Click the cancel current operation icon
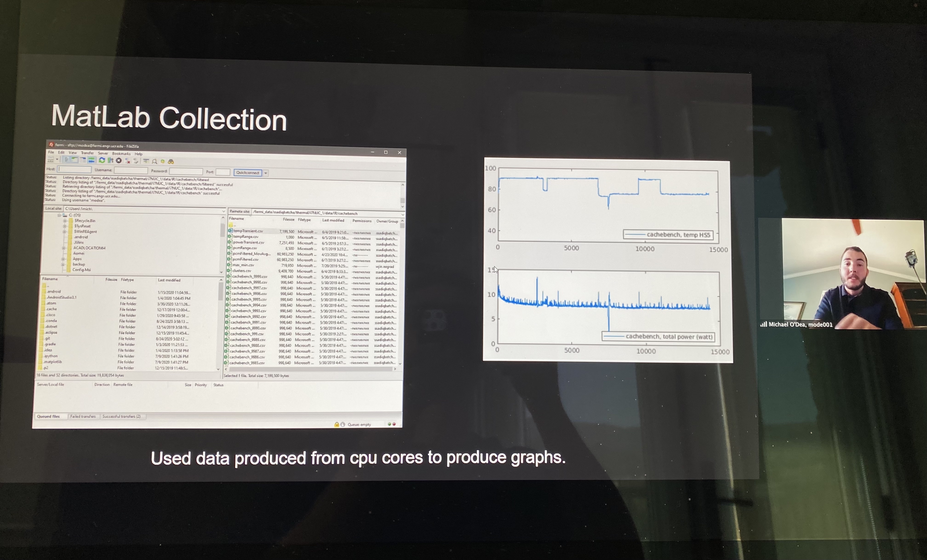Screen dimensions: 927x560 pyautogui.click(x=118, y=161)
